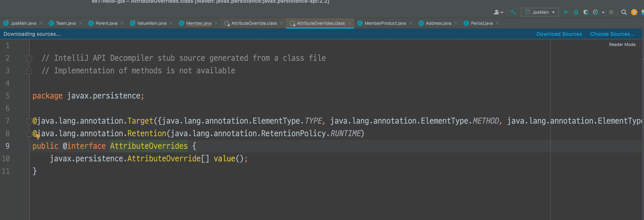Viewport: 644px width, 220px height.
Task: Collapse the comment block fold at line 2
Action: [x=29, y=58]
